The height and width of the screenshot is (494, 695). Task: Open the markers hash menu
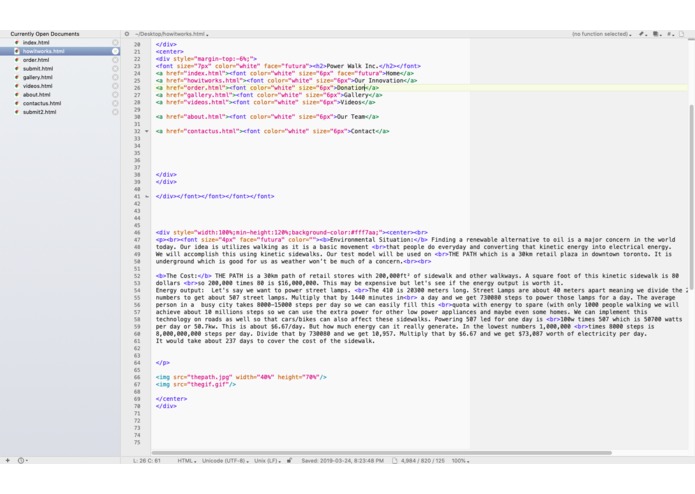click(x=670, y=34)
